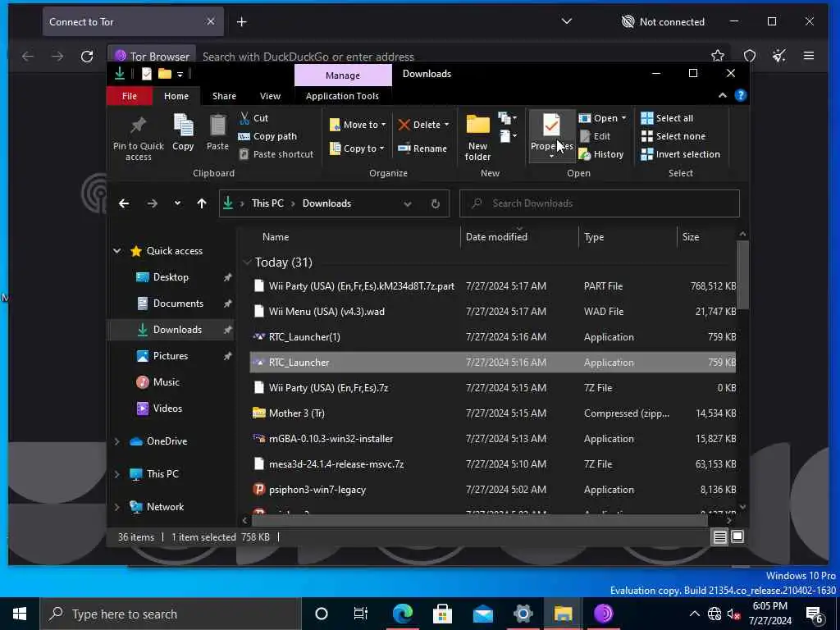Bookmark page star in Tor Browser
This screenshot has width=840, height=630.
click(717, 56)
